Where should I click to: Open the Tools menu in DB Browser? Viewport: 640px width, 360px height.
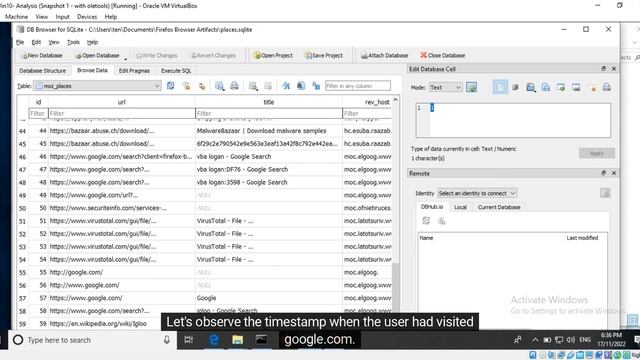73,42
